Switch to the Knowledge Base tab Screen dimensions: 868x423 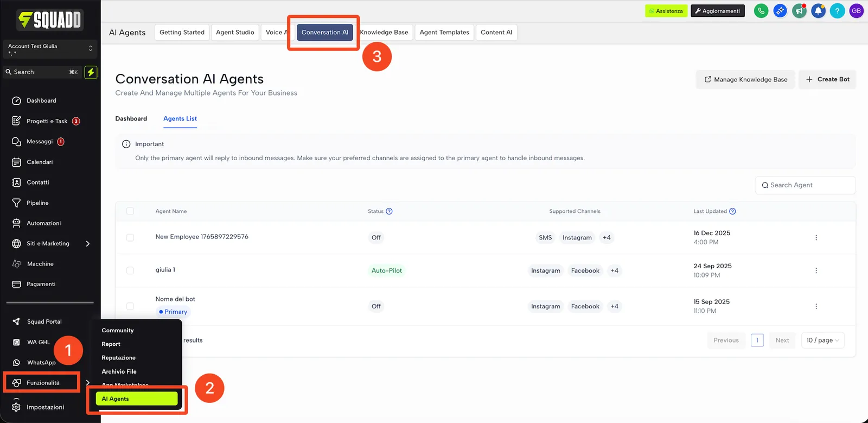384,33
